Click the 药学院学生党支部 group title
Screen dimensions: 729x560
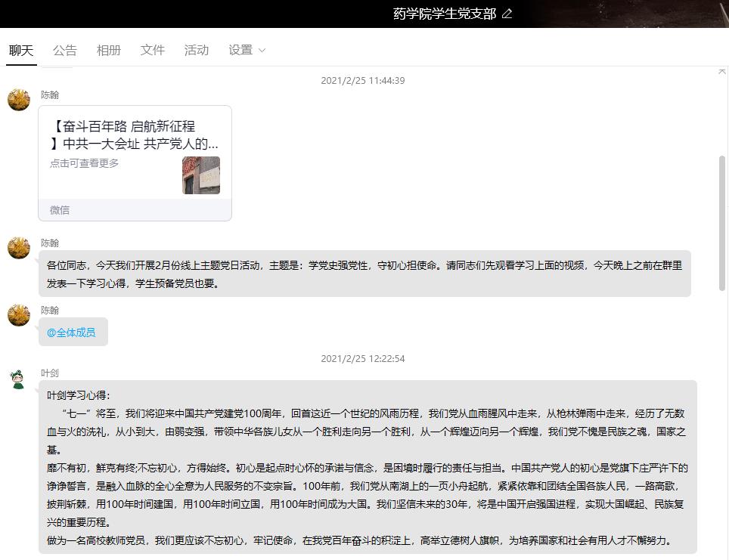click(444, 14)
